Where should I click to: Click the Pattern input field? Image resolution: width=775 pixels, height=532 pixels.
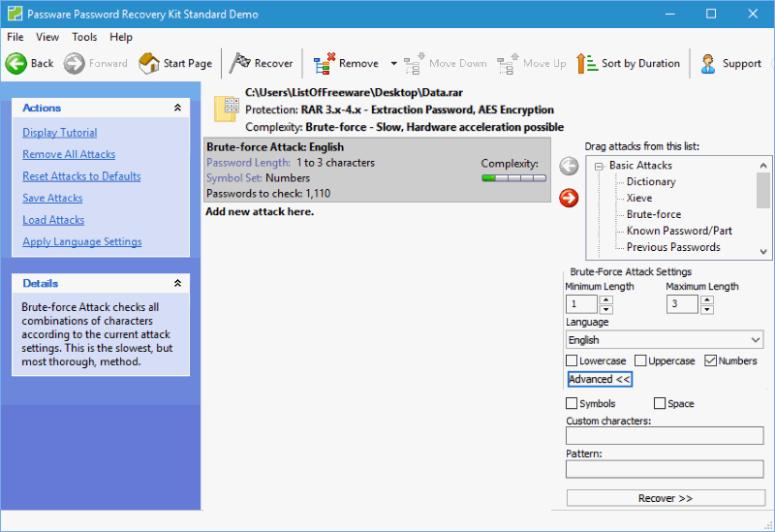tap(665, 469)
